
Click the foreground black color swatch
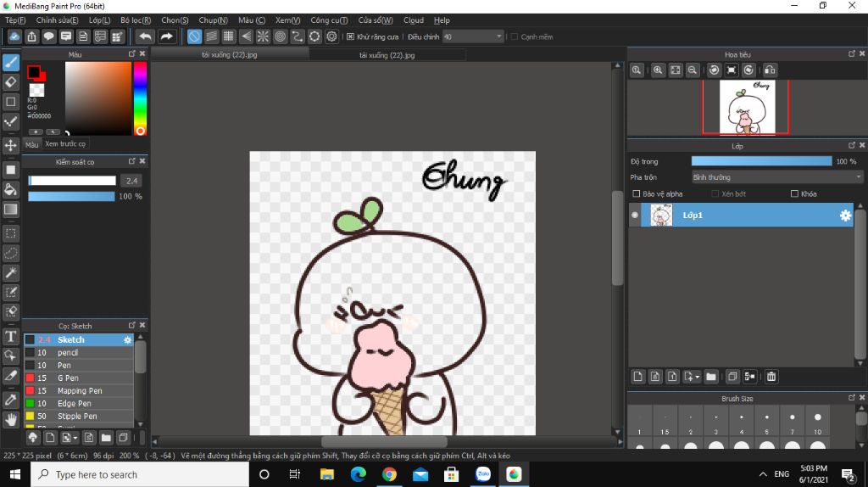point(34,71)
